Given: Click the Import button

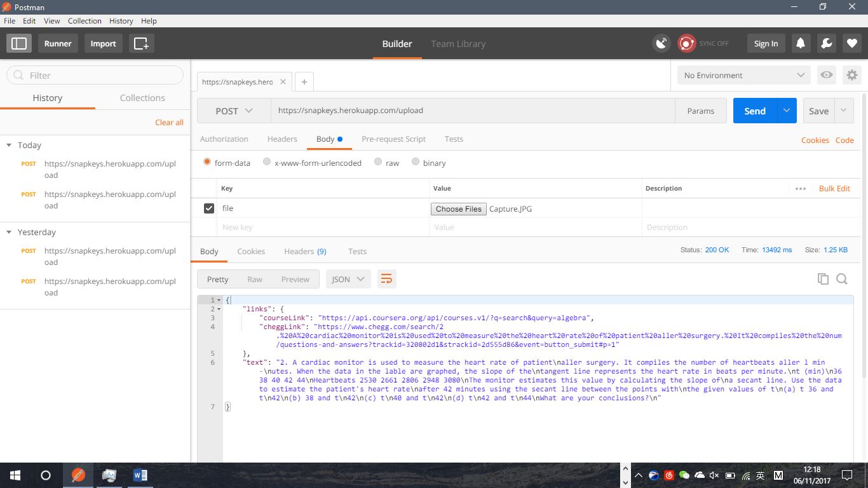Looking at the screenshot, I should pos(103,43).
